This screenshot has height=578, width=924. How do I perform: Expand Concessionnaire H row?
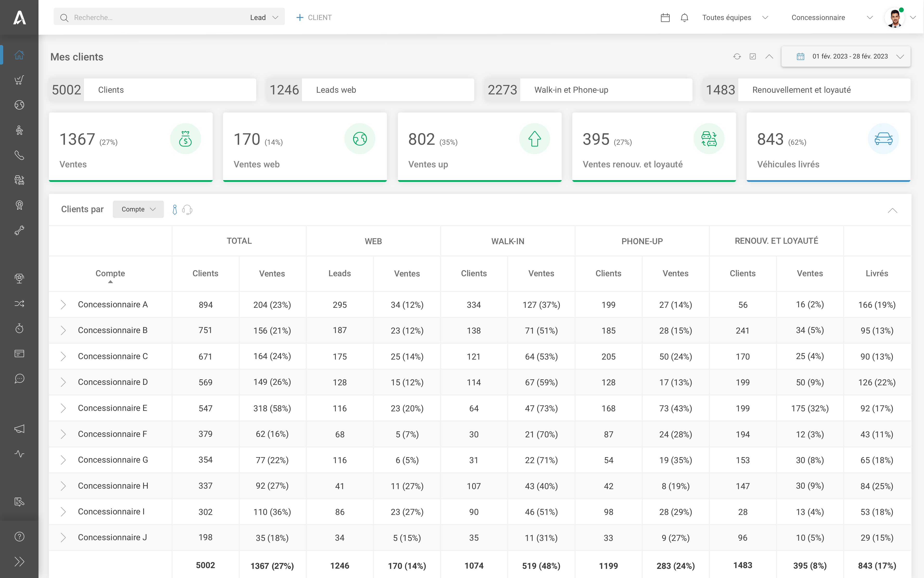click(63, 486)
